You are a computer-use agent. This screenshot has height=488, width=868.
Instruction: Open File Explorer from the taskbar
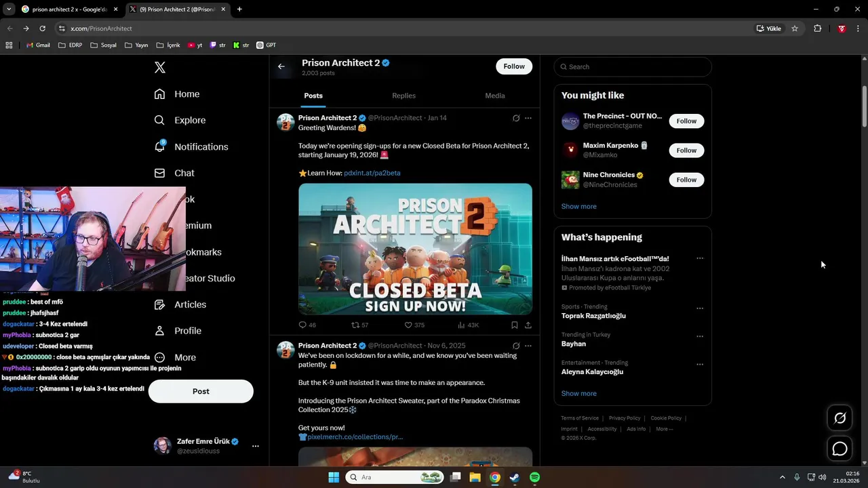point(475,477)
